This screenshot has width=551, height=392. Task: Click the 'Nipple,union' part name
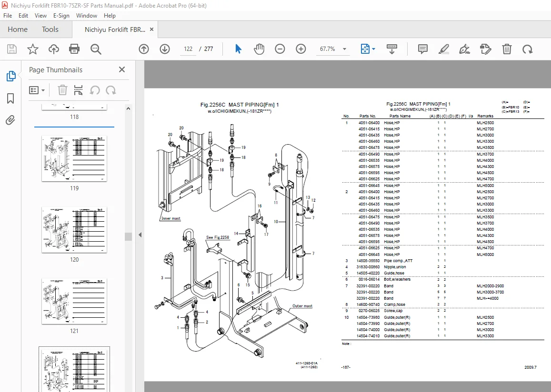395,267
